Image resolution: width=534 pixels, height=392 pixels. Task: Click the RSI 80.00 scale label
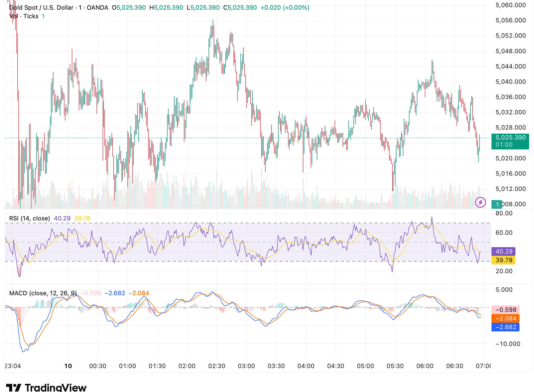(x=504, y=213)
